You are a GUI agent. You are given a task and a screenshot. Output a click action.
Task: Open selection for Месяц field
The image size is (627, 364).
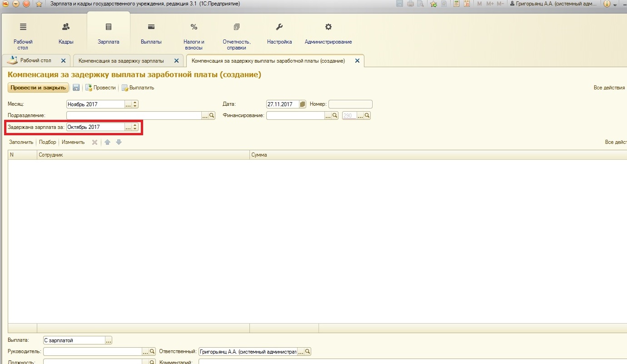pos(128,104)
